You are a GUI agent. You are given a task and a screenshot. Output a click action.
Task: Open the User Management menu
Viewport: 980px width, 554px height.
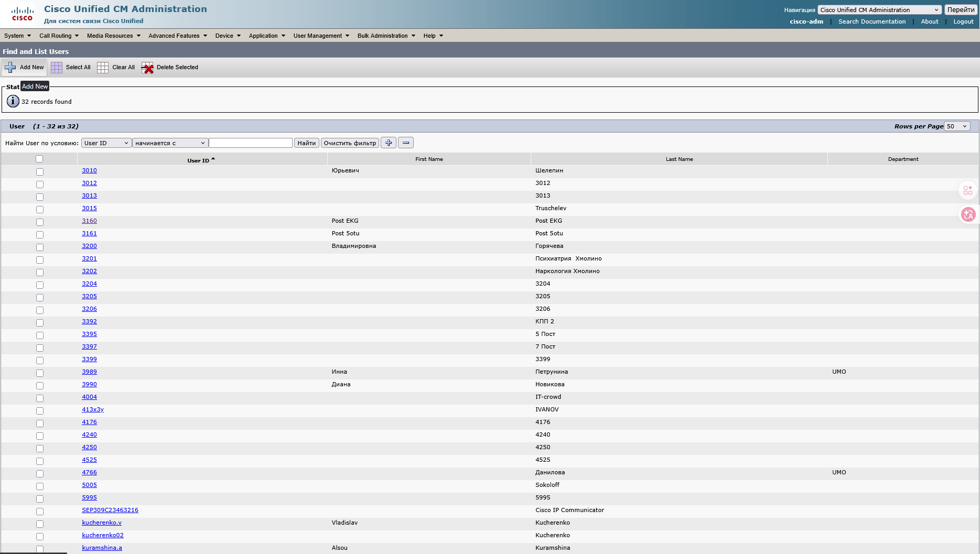(321, 36)
